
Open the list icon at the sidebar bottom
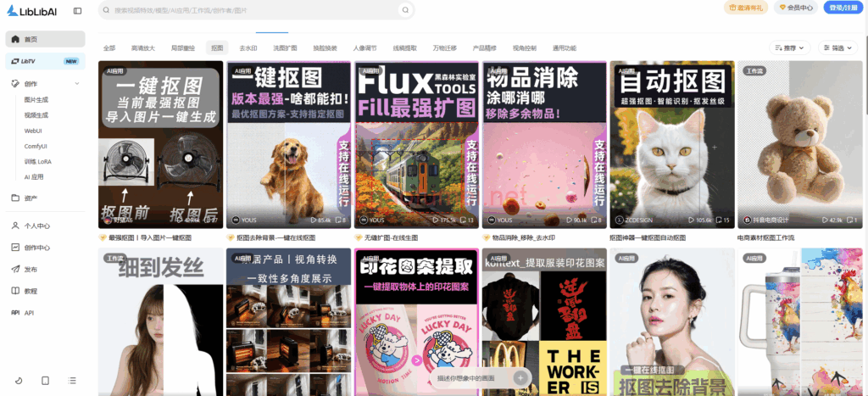(71, 380)
